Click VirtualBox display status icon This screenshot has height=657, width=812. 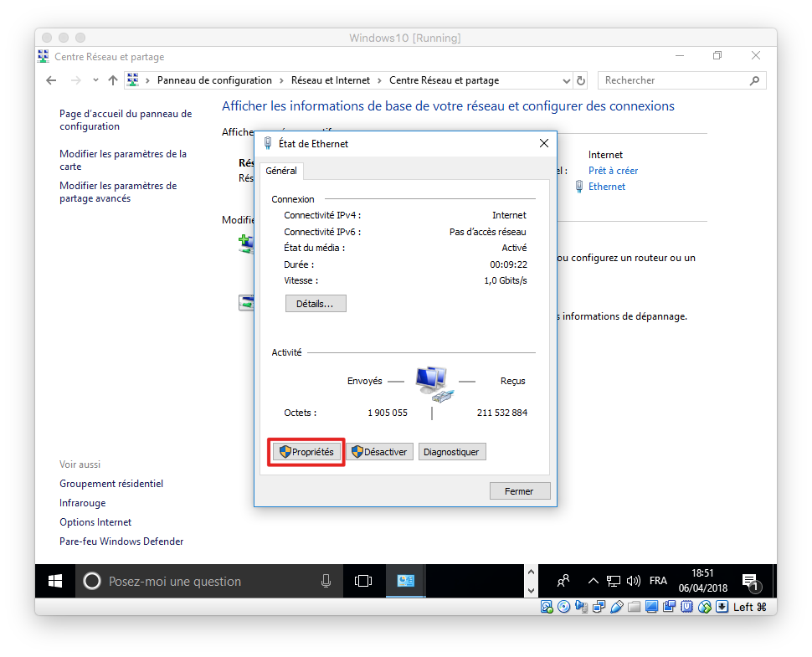pyautogui.click(x=652, y=607)
